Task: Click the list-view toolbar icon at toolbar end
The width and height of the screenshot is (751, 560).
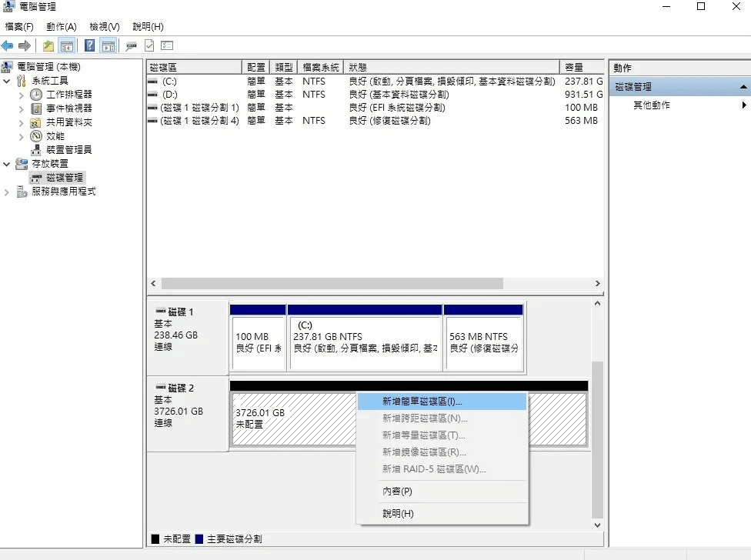Action: pos(167,46)
